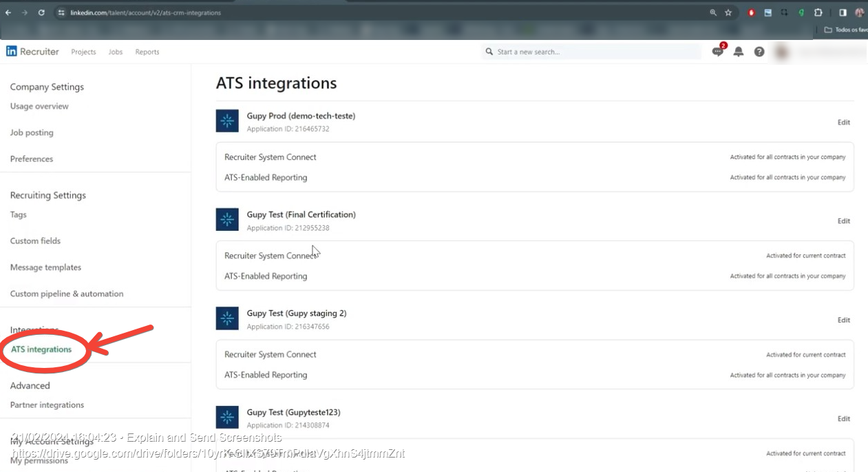Edit the Gupy Test (Final Certification) integration
The width and height of the screenshot is (868, 472).
[x=844, y=221]
